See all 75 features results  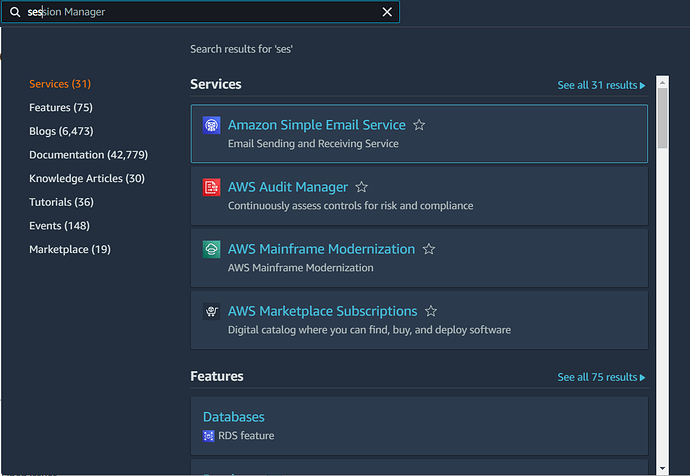point(601,377)
